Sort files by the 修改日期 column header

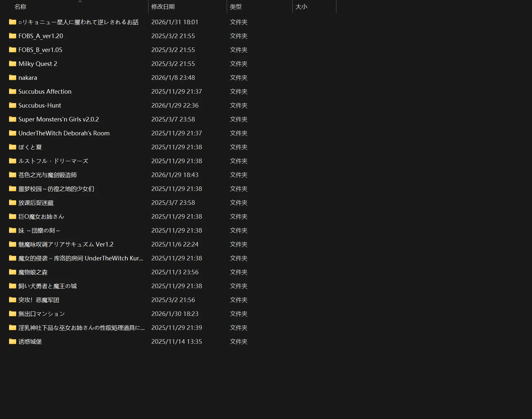point(163,7)
